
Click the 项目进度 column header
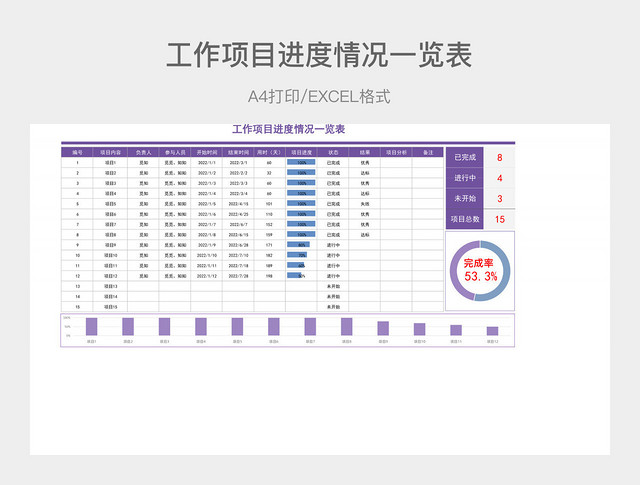click(x=301, y=152)
